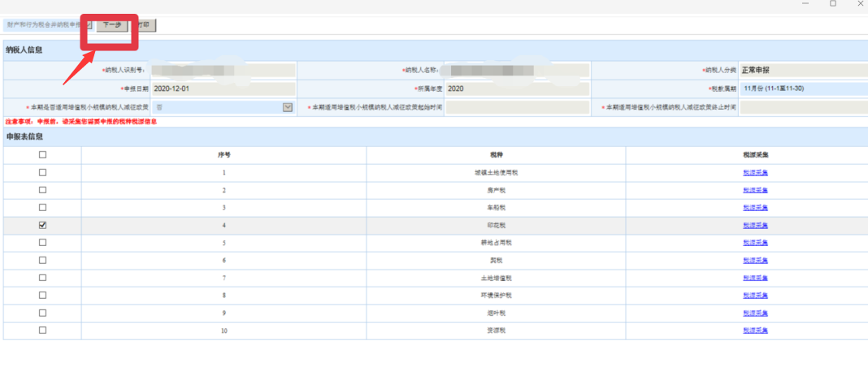Click the 所属年度 field showing 2020
The width and height of the screenshot is (868, 367).
click(517, 89)
